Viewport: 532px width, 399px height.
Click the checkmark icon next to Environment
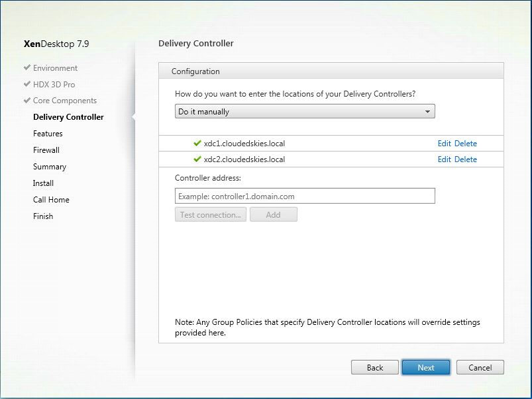click(x=27, y=67)
